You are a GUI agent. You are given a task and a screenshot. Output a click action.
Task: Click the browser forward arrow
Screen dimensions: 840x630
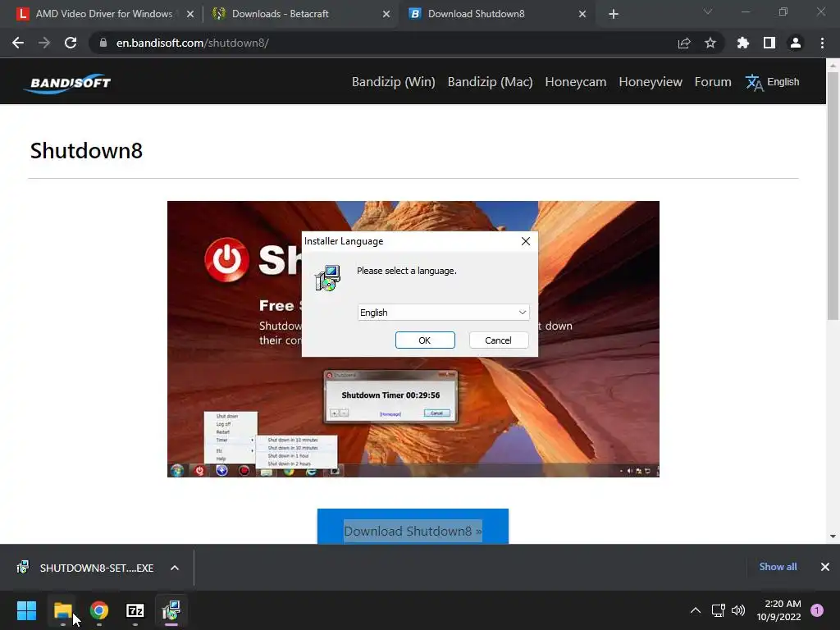click(x=44, y=43)
